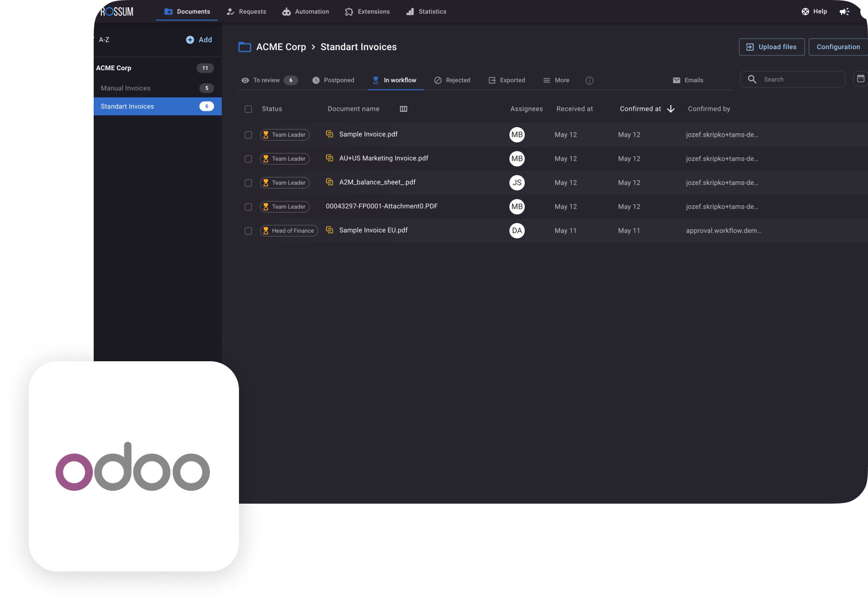This screenshot has width=868, height=604.
Task: Click the Help globe icon
Action: tap(805, 11)
